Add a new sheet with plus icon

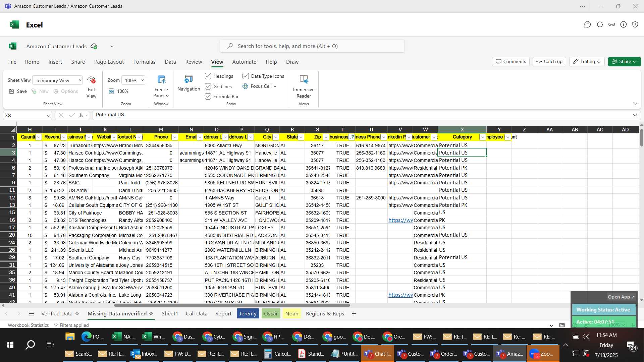[x=354, y=314]
